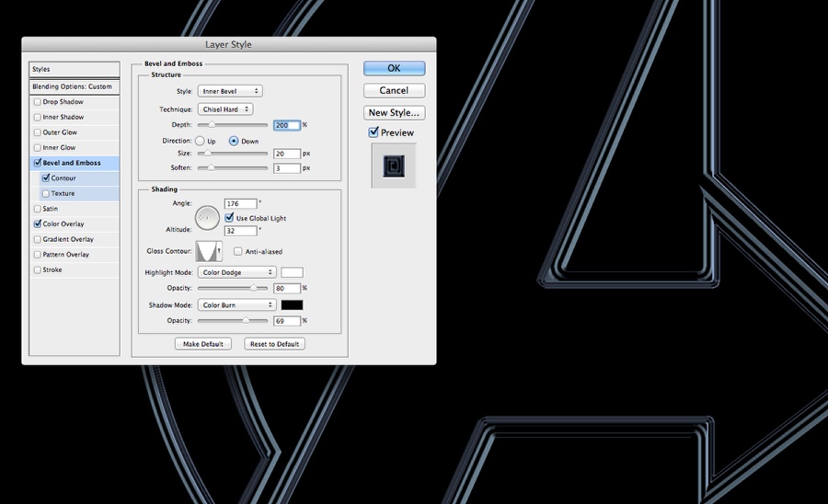Select the Up direction radio button
The height and width of the screenshot is (504, 828).
tap(200, 141)
